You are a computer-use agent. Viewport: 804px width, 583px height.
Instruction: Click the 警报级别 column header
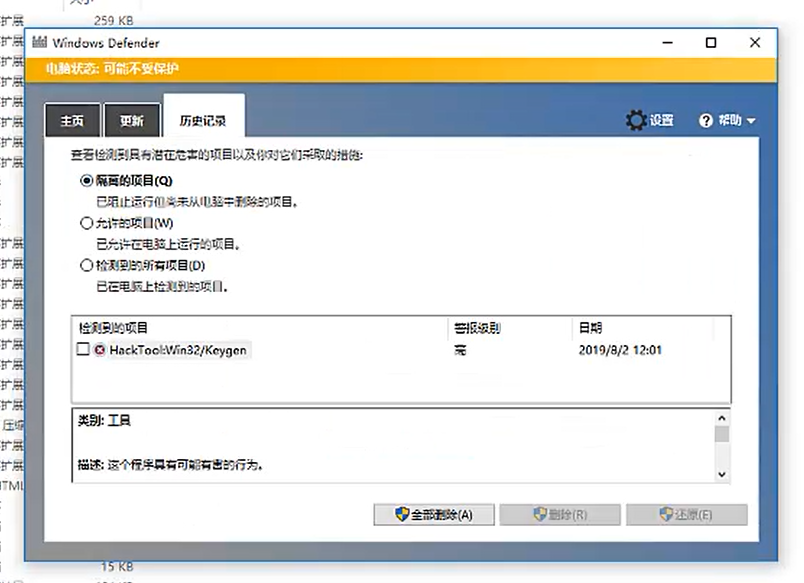pos(477,328)
